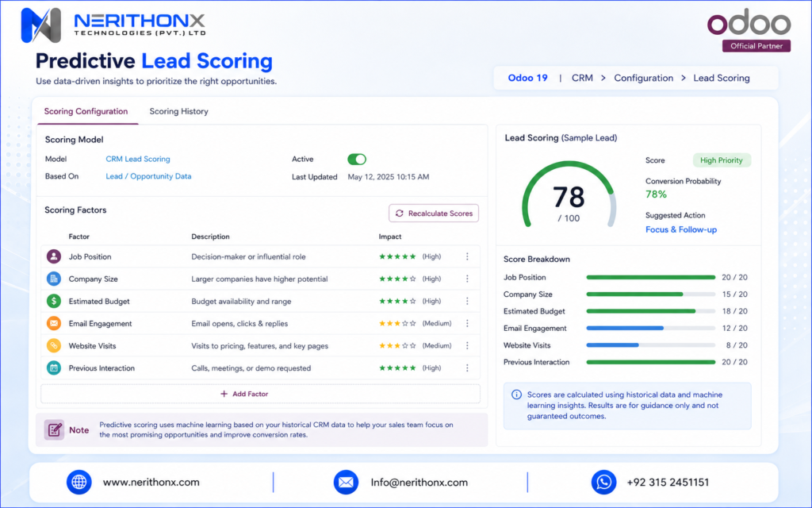Screen dimensions: 812x508
Task: Click the '8 / 20' Website Visits score
Action: click(x=737, y=345)
